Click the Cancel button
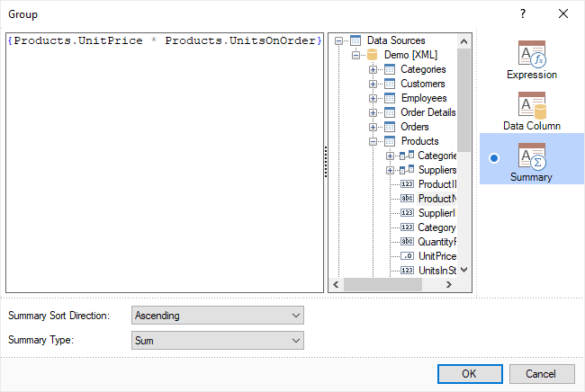 coord(542,374)
